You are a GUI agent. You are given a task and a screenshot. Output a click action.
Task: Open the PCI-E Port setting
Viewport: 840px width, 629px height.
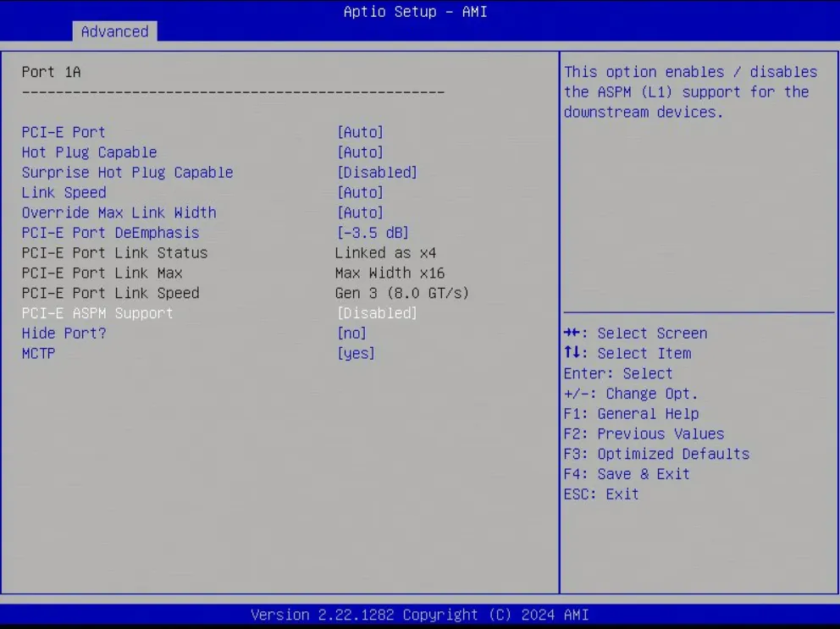click(x=64, y=132)
